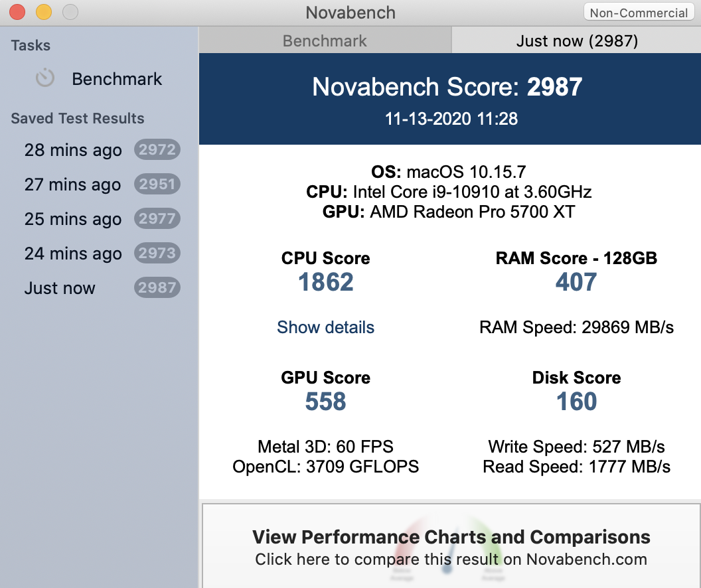Show details for CPU Score
The height and width of the screenshot is (588, 701).
(x=325, y=327)
